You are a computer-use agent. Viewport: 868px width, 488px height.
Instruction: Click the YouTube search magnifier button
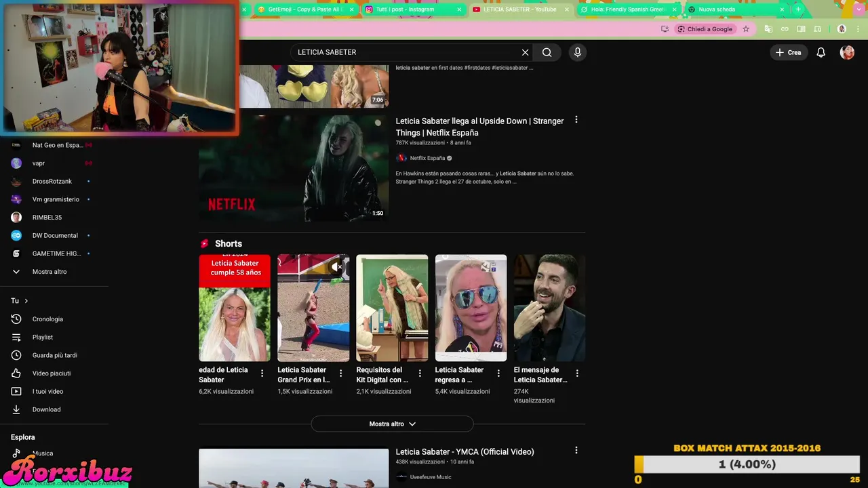[x=547, y=52]
